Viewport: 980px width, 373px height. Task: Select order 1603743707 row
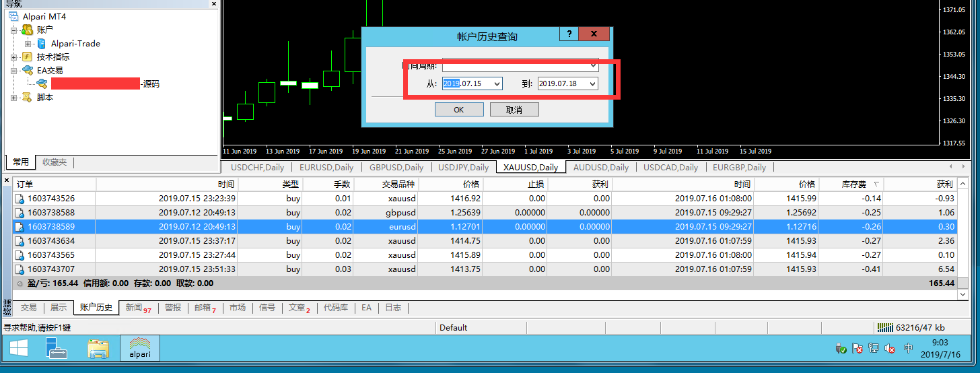tap(484, 269)
